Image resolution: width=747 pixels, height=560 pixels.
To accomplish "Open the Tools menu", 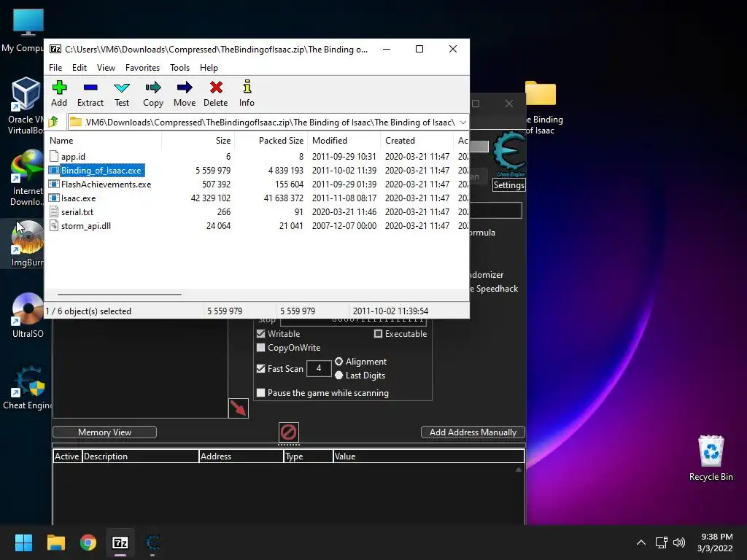I will click(179, 68).
